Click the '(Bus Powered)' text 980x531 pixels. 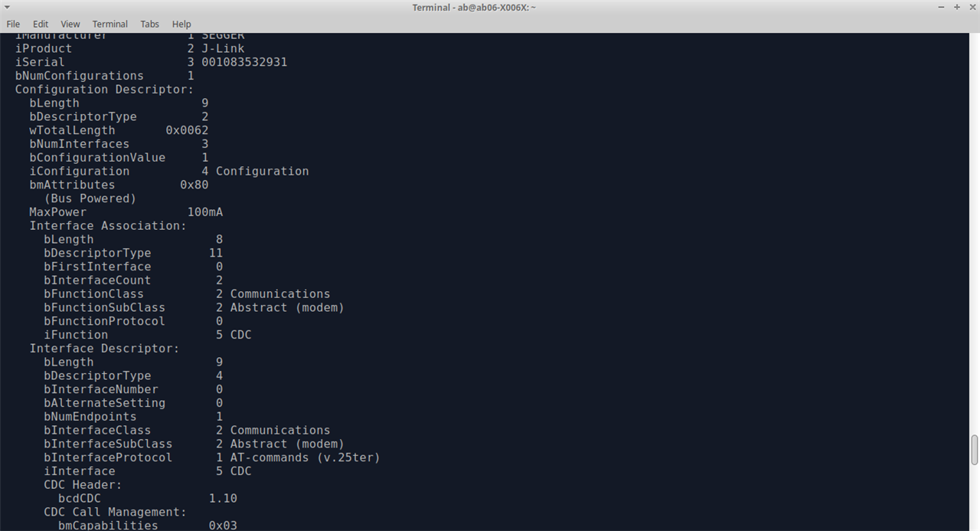tap(90, 198)
